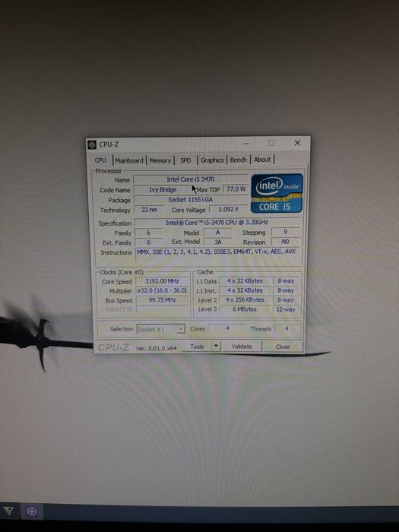Click the Code Name value Ivy Bridge

coord(163,190)
